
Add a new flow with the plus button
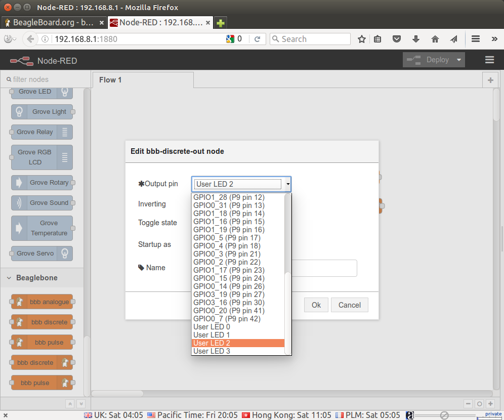[490, 80]
